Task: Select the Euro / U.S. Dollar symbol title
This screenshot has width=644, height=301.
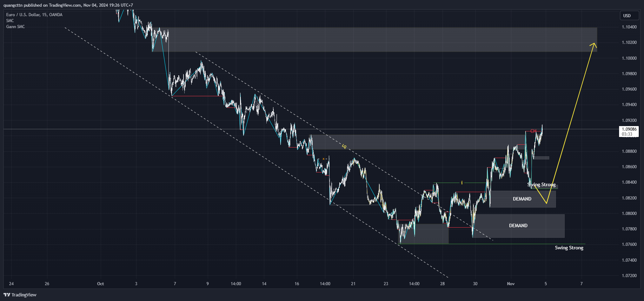Action: tap(34, 15)
